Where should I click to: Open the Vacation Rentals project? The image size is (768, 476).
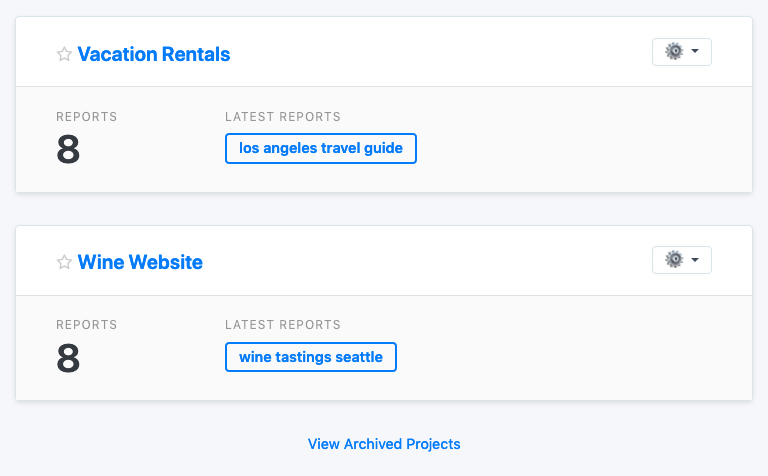click(x=154, y=54)
